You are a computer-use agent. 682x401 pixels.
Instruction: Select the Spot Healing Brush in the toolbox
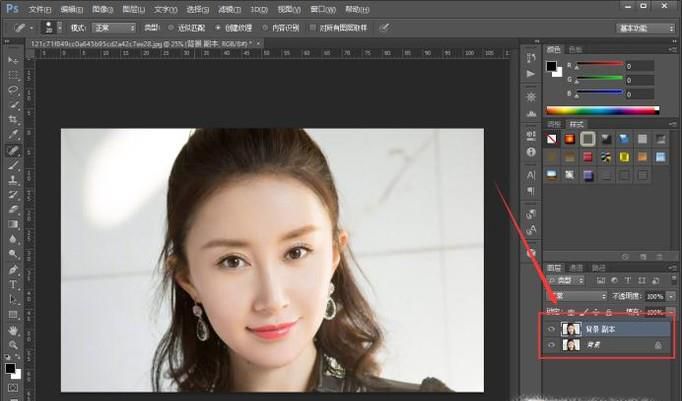click(13, 150)
